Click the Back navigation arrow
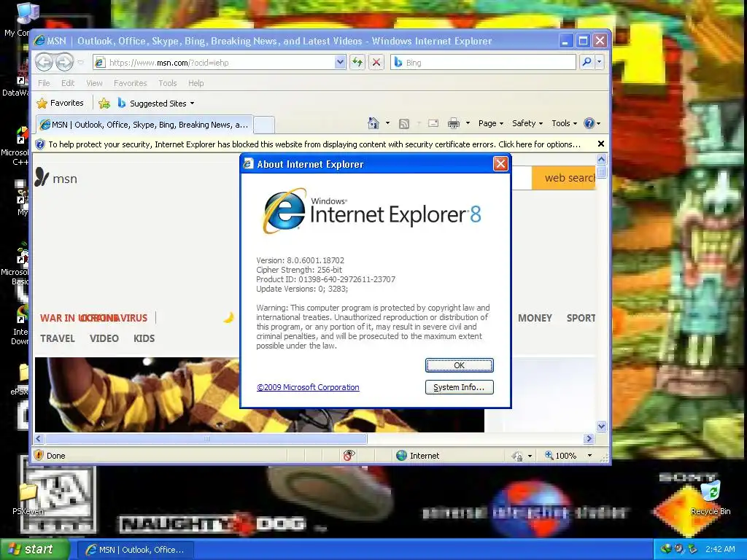Image resolution: width=747 pixels, height=560 pixels. point(44,62)
